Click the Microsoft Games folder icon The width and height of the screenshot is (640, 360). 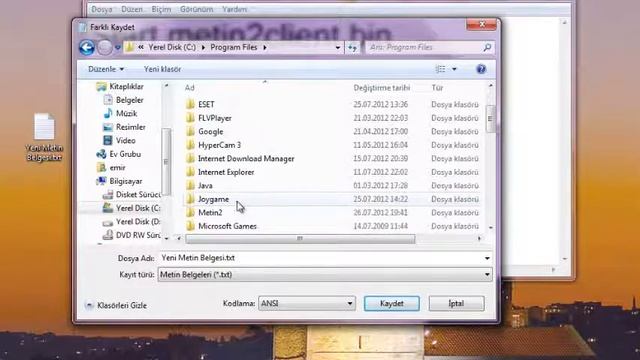coord(190,226)
